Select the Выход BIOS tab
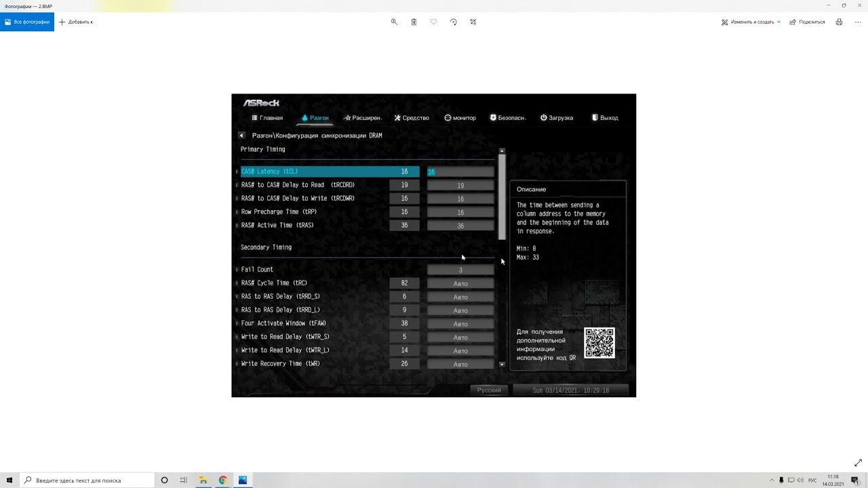868x488 pixels. click(605, 118)
